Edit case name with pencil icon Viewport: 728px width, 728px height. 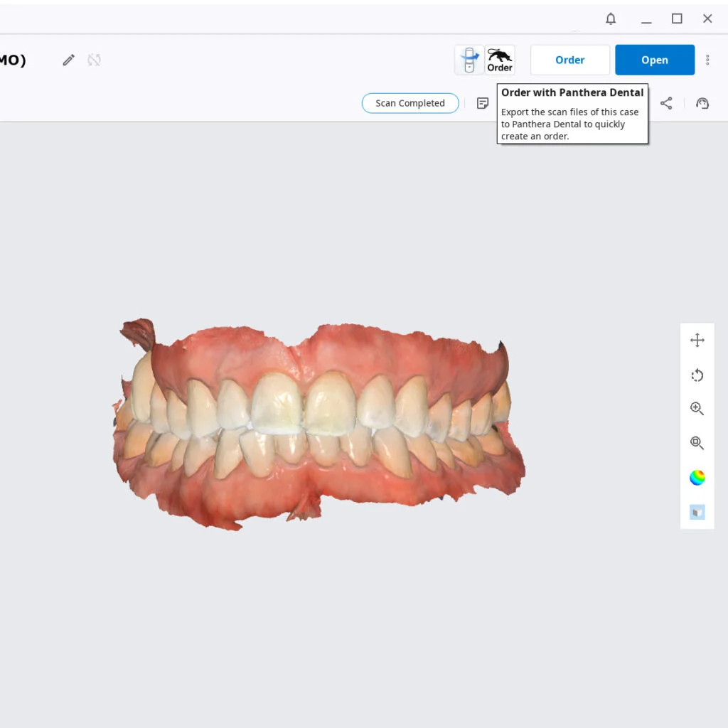pos(68,60)
